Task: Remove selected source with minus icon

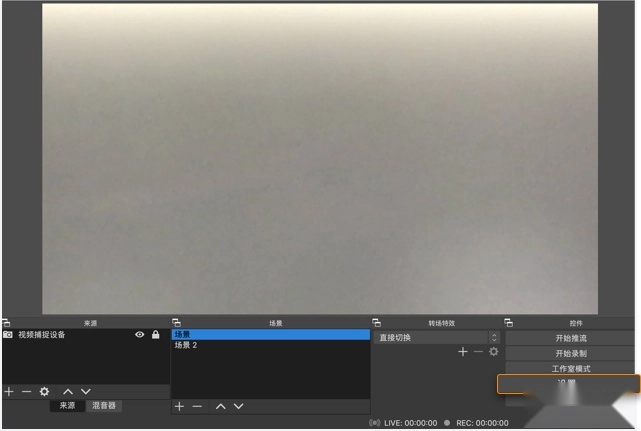Action: (x=26, y=392)
